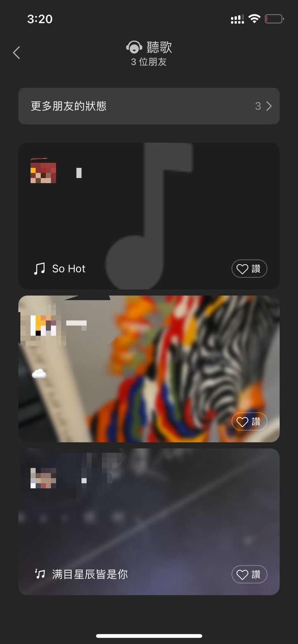Open the 更多朋友的狀態 row
The height and width of the screenshot is (644, 298).
(x=149, y=106)
